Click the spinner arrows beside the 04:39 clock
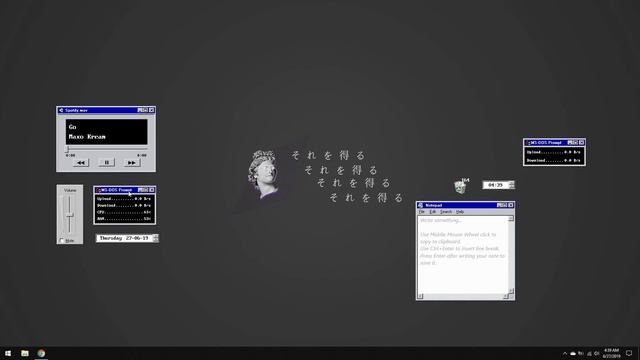The image size is (640, 360). click(512, 185)
